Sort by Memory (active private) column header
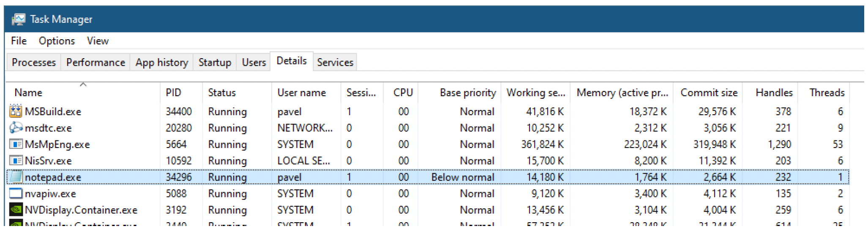Viewport: 868px width, 237px height. coord(622,92)
